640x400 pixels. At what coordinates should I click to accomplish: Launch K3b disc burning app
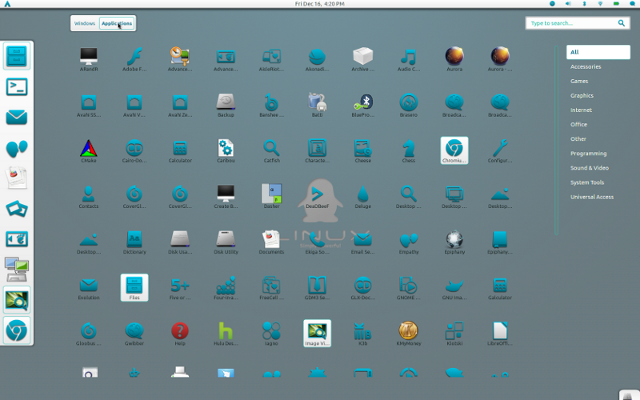point(363,333)
